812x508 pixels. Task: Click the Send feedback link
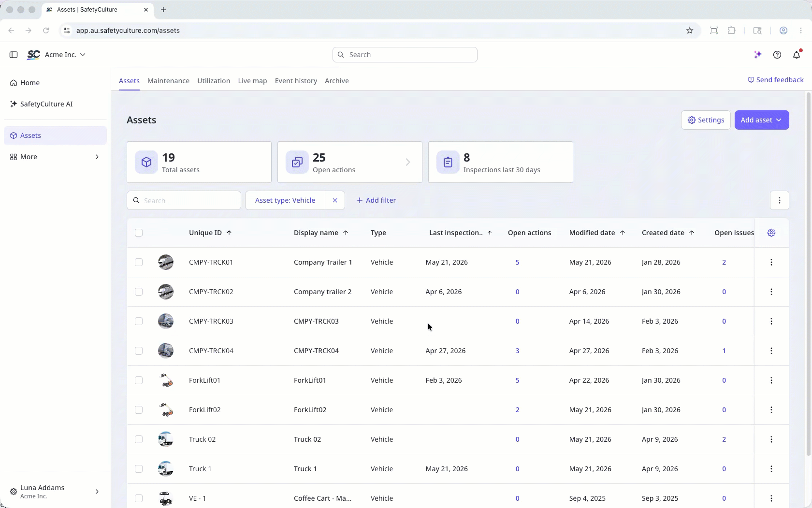tap(776, 80)
